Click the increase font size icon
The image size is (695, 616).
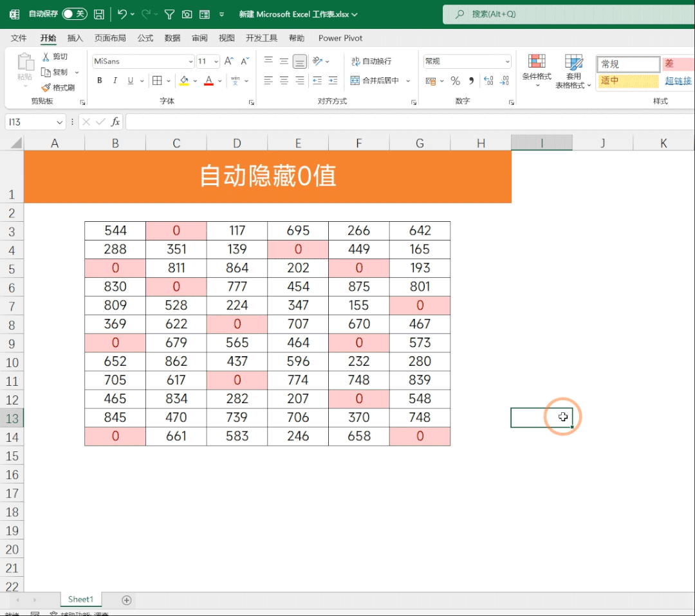(x=228, y=61)
